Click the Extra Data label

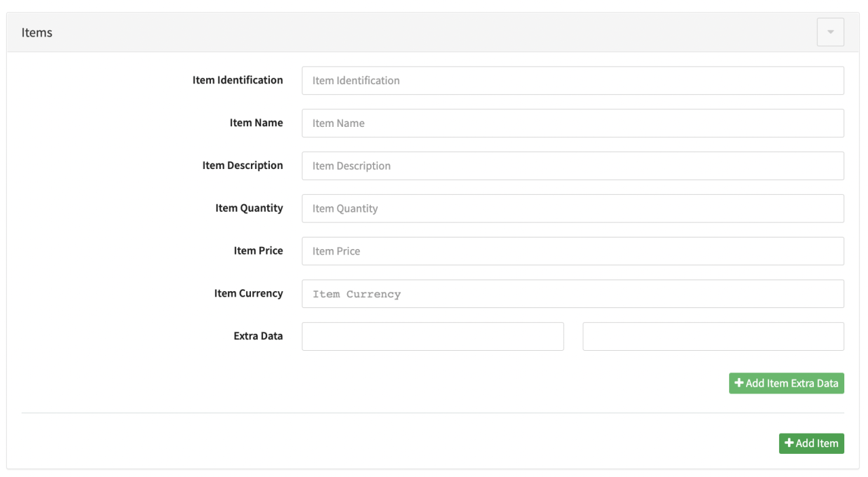pyautogui.click(x=258, y=337)
